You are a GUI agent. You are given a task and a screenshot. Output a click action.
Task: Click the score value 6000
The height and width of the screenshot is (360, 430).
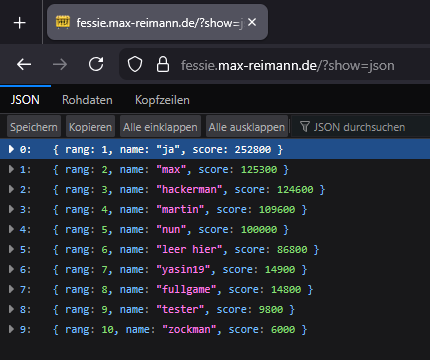(x=283, y=329)
